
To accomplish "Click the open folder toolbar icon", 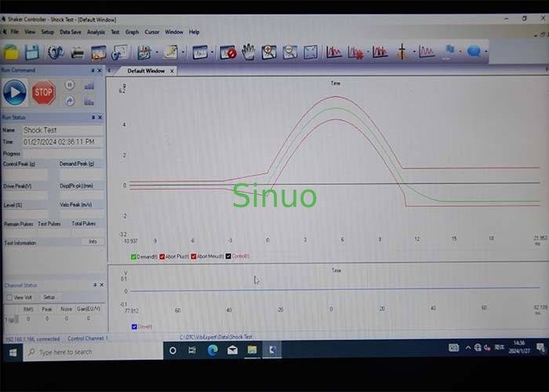I will 11,53.
